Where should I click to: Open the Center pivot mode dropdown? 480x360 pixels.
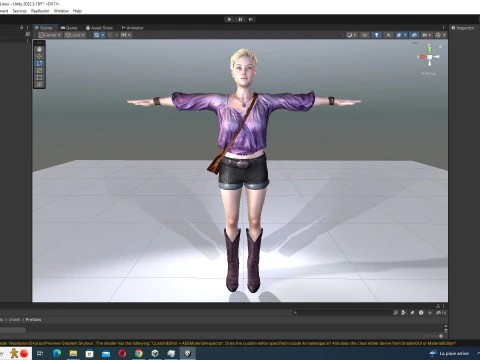click(50, 35)
